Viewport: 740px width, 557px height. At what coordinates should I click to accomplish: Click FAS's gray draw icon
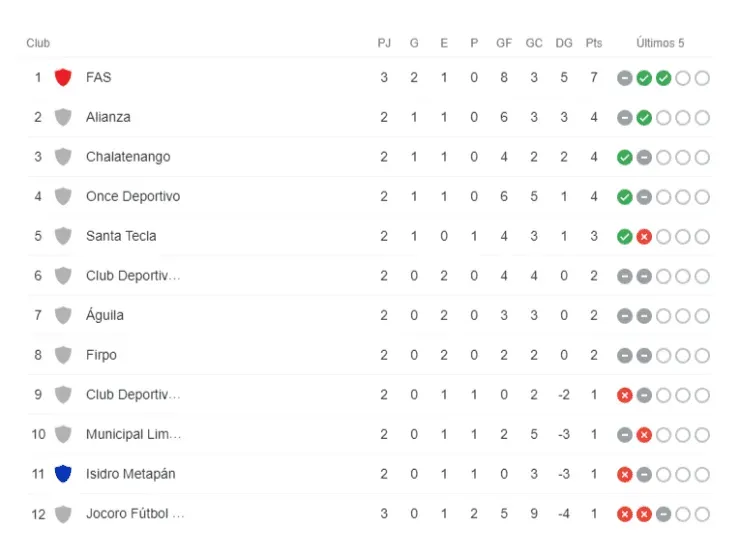[x=625, y=77]
